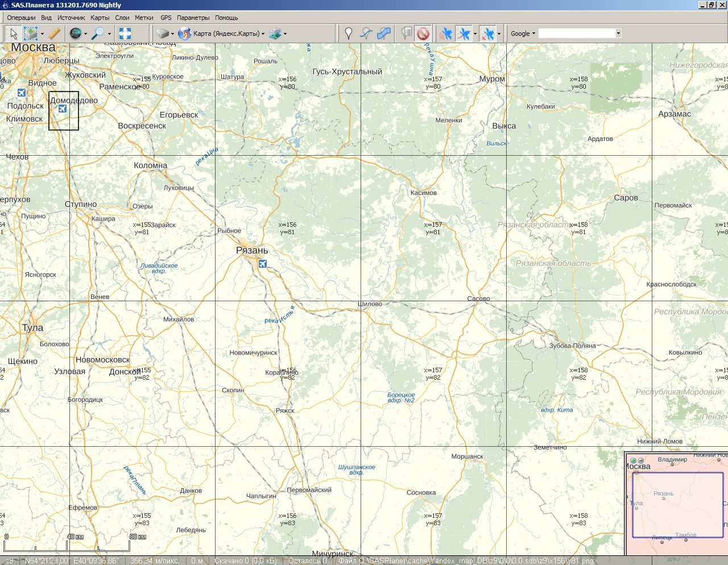Click the GPS connect satellite icon
The width and height of the screenshot is (728, 565).
coord(446,34)
